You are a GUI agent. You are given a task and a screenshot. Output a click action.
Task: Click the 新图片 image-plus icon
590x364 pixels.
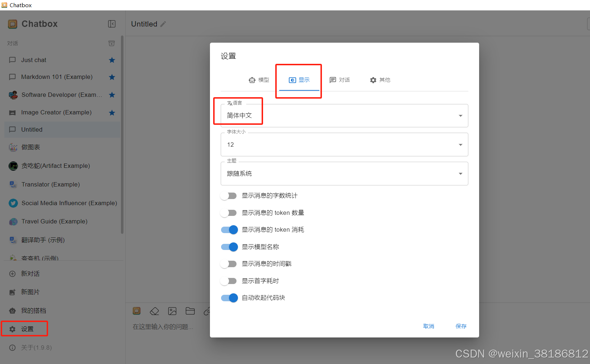point(12,292)
